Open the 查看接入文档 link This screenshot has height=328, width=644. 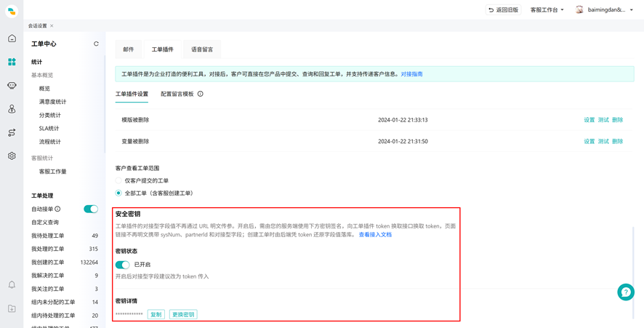click(375, 235)
